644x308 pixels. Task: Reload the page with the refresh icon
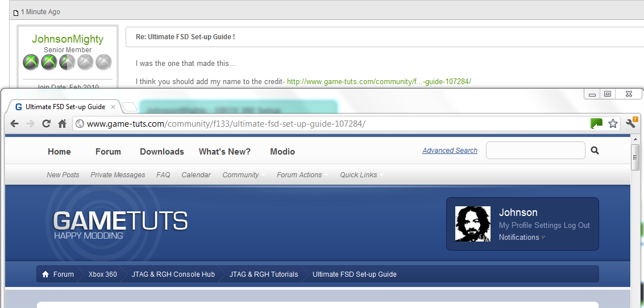click(x=47, y=124)
